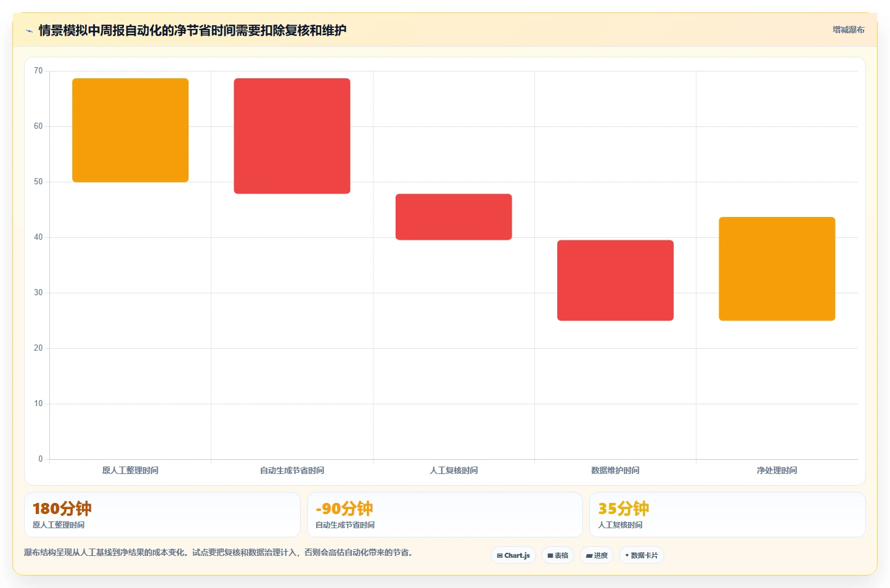Click the card caption under -90分钟
The width and height of the screenshot is (890, 588).
(x=345, y=525)
